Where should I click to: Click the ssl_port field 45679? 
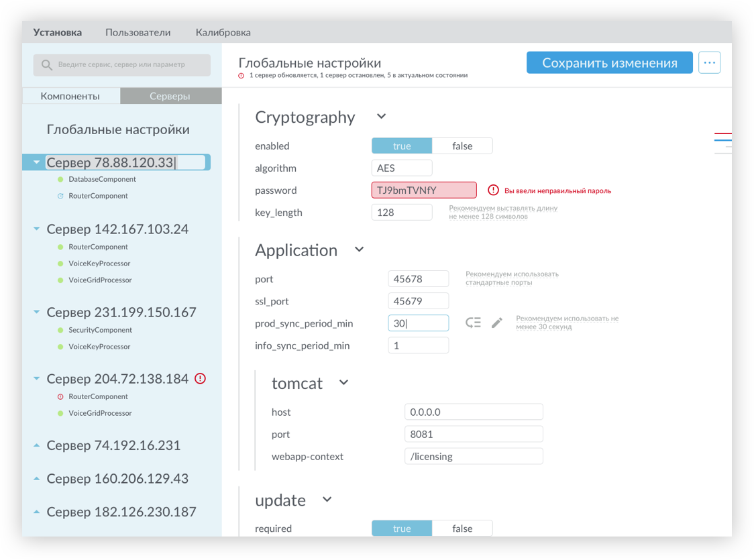(419, 301)
